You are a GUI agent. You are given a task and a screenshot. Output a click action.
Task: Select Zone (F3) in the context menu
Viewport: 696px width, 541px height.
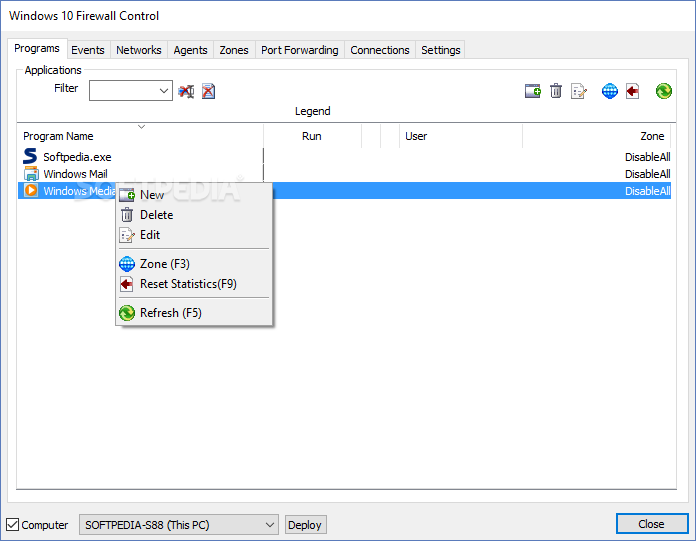click(x=194, y=264)
